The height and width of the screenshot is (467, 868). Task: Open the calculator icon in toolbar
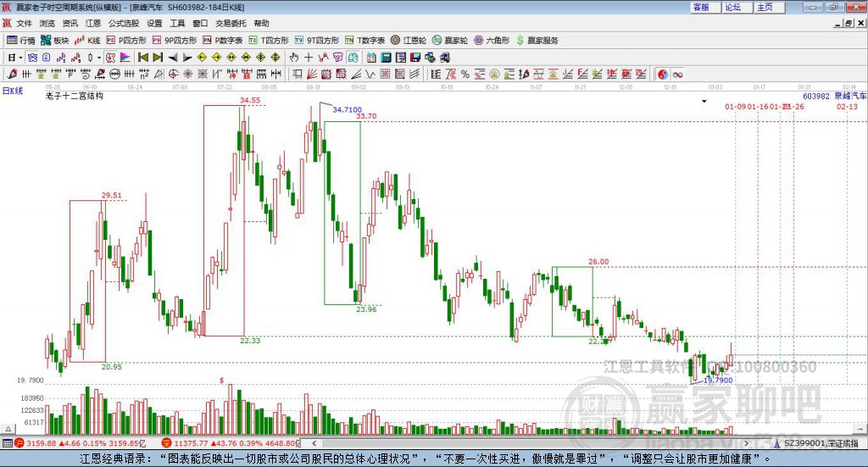tap(386, 58)
